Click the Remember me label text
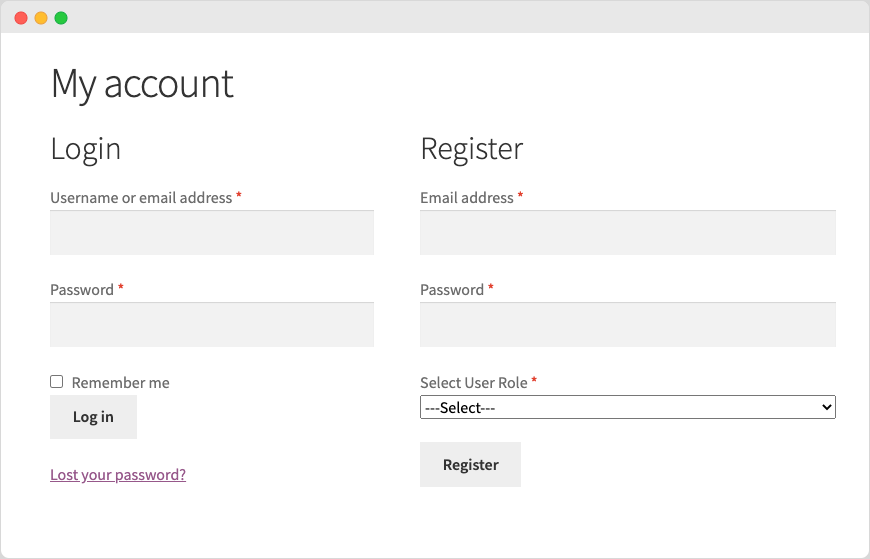Screen dimensions: 870x559 [x=120, y=382]
